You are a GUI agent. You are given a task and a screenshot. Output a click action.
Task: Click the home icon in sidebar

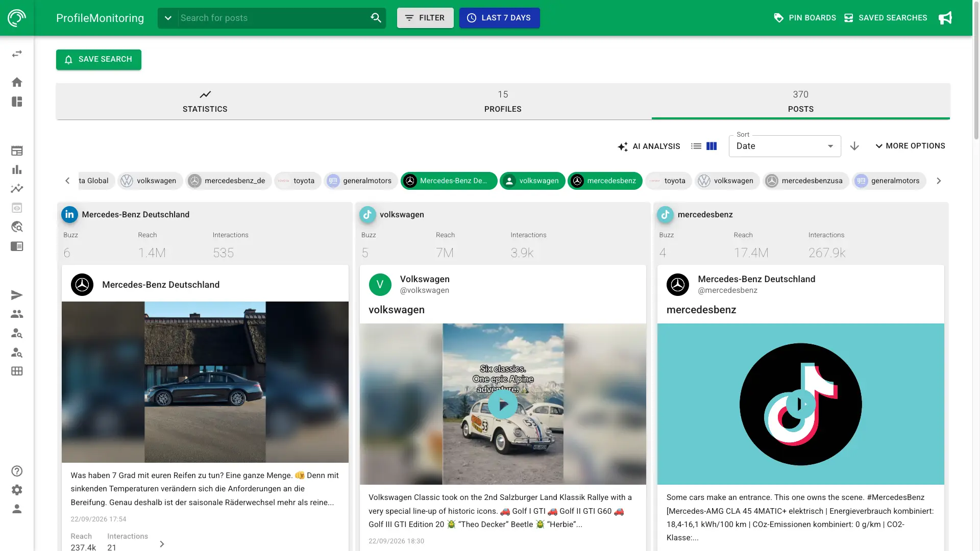(x=17, y=82)
